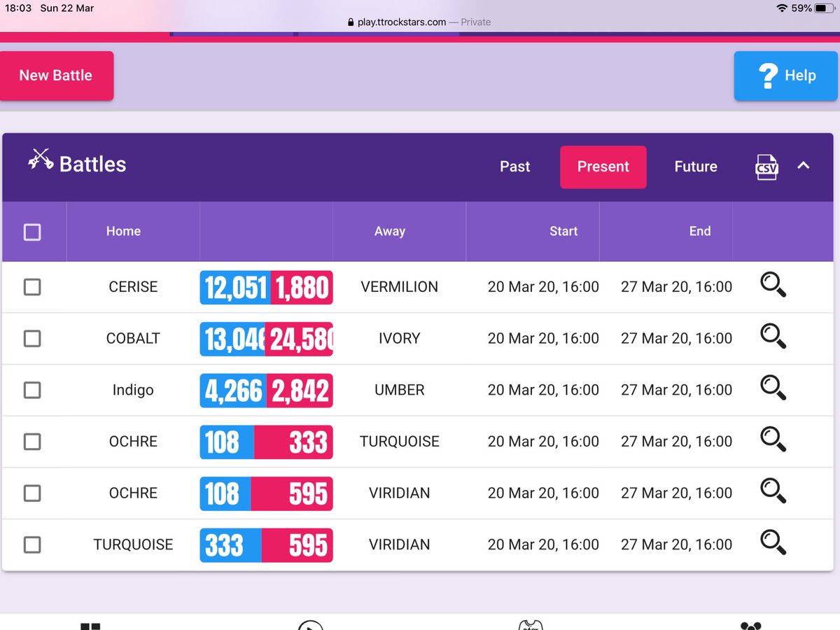Image resolution: width=840 pixels, height=630 pixels.
Task: Click the End column header
Action: point(700,231)
